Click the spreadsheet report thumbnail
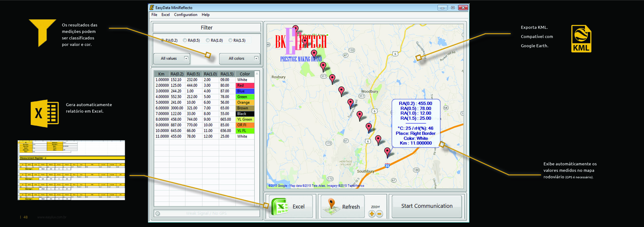The height and width of the screenshot is (227, 644). (71, 170)
